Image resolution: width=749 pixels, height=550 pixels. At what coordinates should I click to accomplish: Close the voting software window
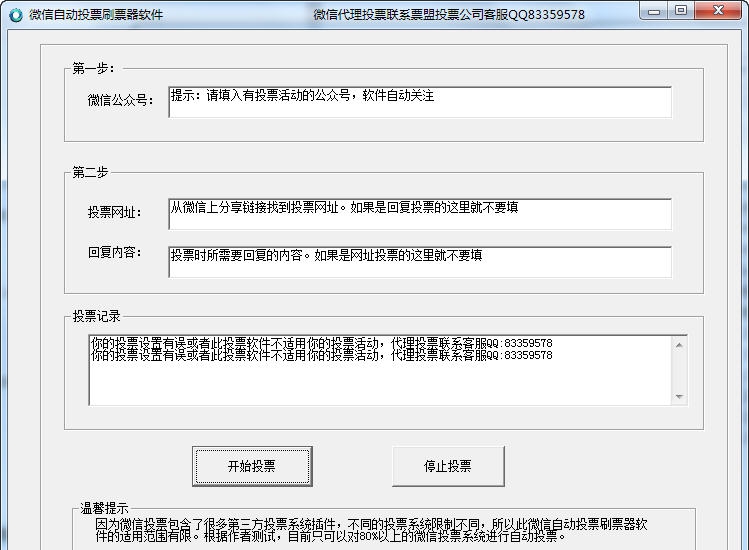tap(718, 11)
